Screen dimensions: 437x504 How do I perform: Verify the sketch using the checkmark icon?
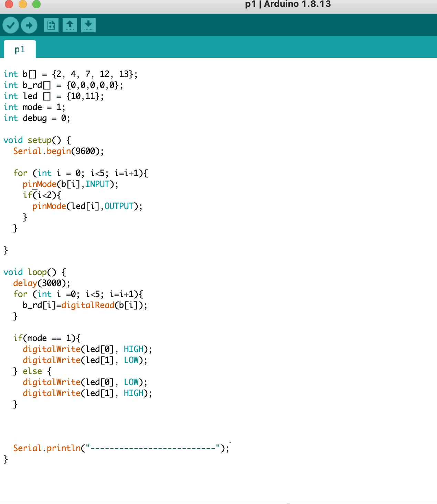(11, 25)
